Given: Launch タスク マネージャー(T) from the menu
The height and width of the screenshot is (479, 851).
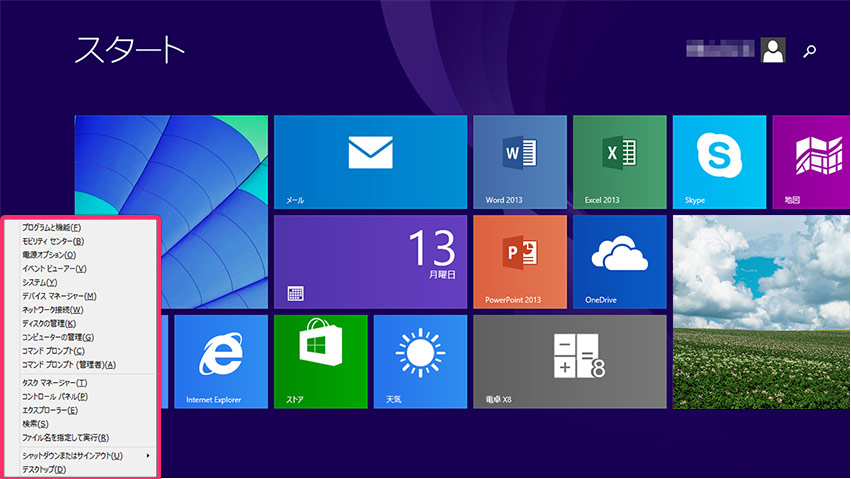Looking at the screenshot, I should tap(54, 382).
